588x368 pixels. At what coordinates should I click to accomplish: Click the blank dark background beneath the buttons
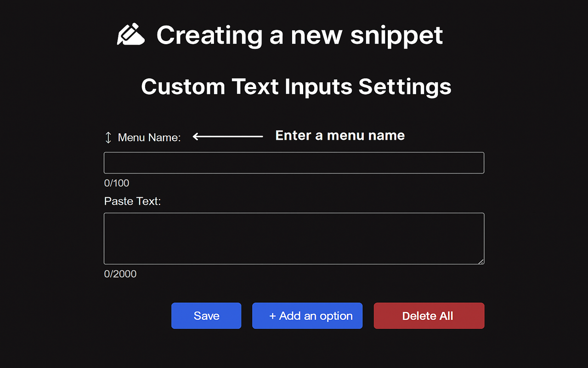(x=294, y=350)
